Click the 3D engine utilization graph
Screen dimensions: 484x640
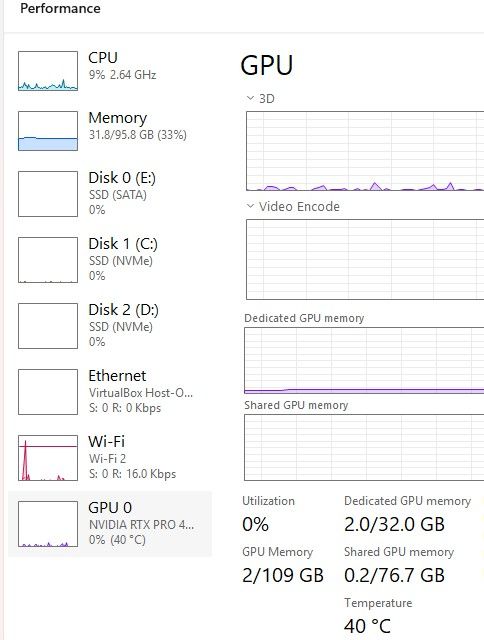coord(365,151)
